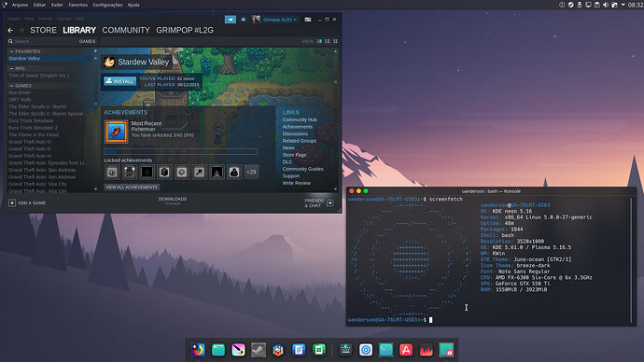
Task: Select list view mode in Steam library
Action: [328, 41]
